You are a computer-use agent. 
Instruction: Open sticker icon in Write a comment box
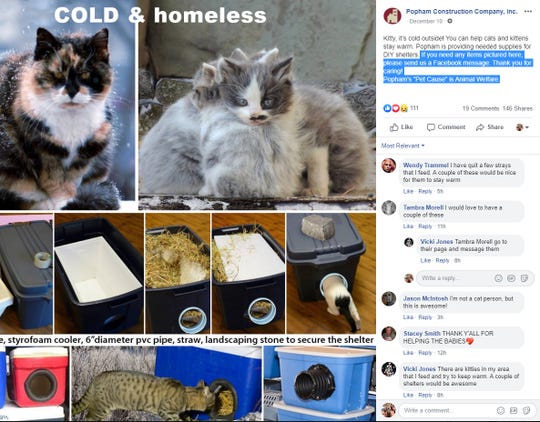(x=526, y=410)
